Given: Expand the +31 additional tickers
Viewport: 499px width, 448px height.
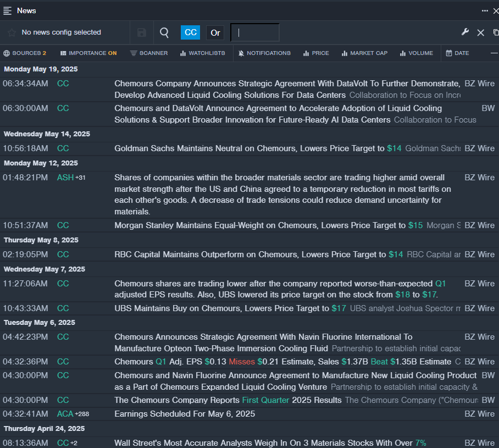Looking at the screenshot, I should pyautogui.click(x=80, y=178).
